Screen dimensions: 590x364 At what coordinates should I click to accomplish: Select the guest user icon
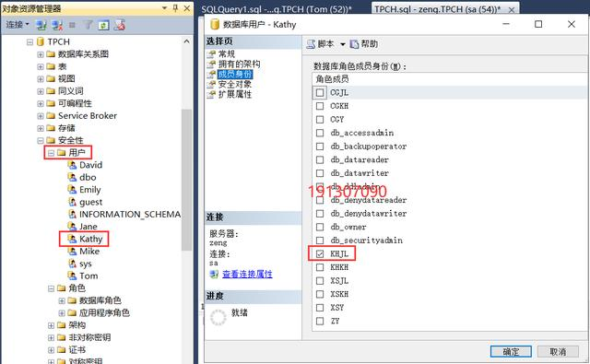[72, 202]
